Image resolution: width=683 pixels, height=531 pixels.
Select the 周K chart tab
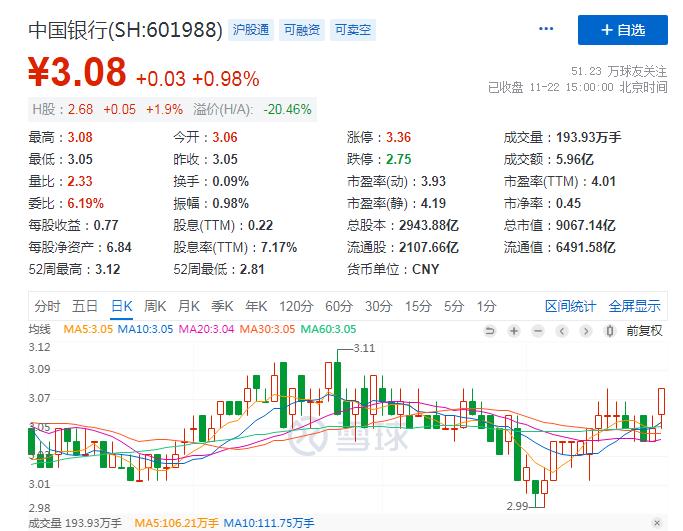pyautogui.click(x=155, y=306)
